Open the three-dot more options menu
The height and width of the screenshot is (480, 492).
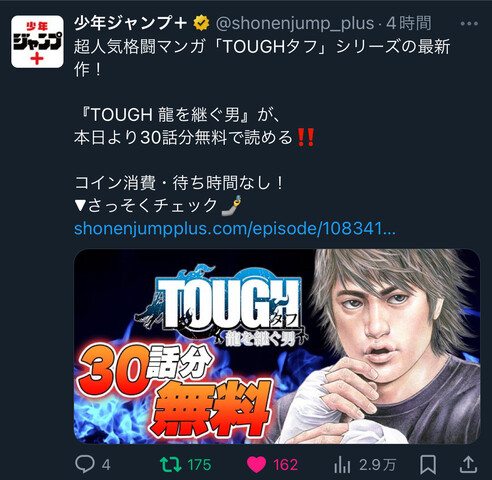(x=469, y=24)
